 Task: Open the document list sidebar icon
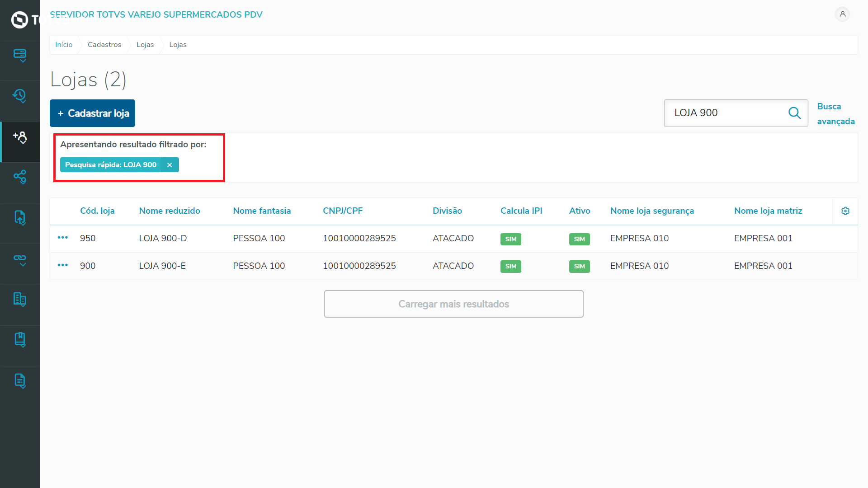[x=20, y=381]
